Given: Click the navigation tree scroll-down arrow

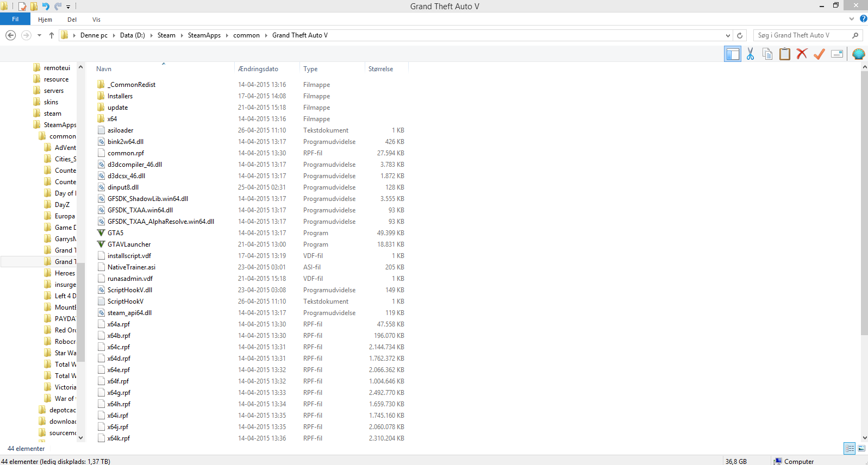Looking at the screenshot, I should click(x=81, y=437).
